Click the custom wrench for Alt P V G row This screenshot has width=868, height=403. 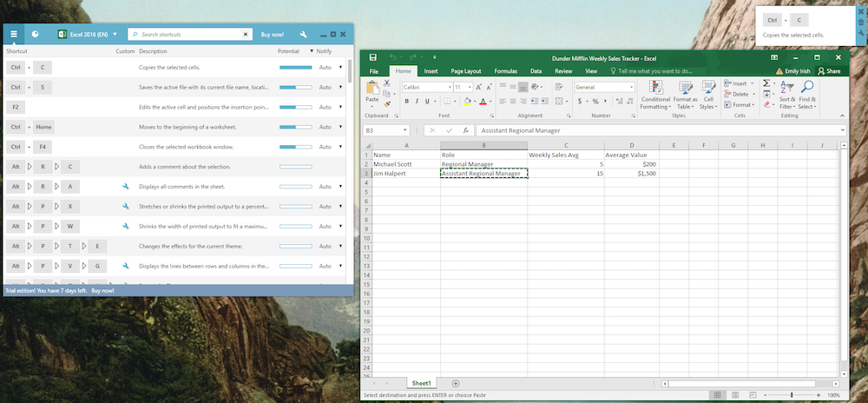tap(126, 267)
